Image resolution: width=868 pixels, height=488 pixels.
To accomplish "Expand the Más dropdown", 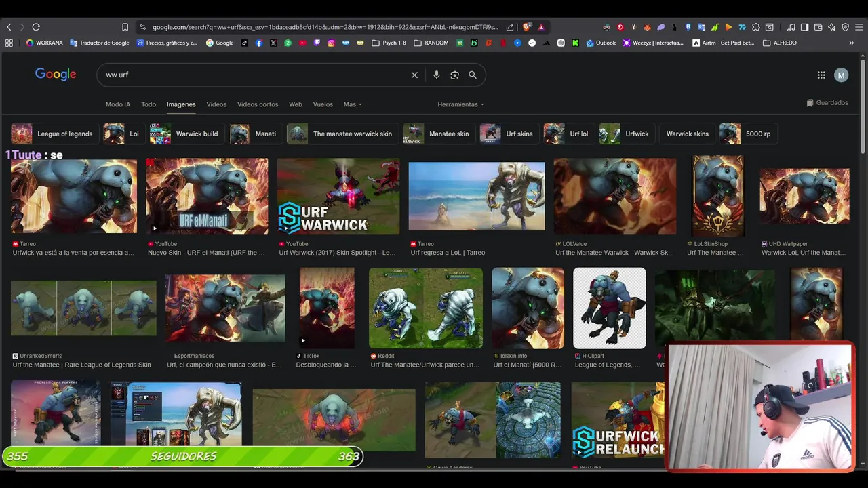I will (353, 104).
